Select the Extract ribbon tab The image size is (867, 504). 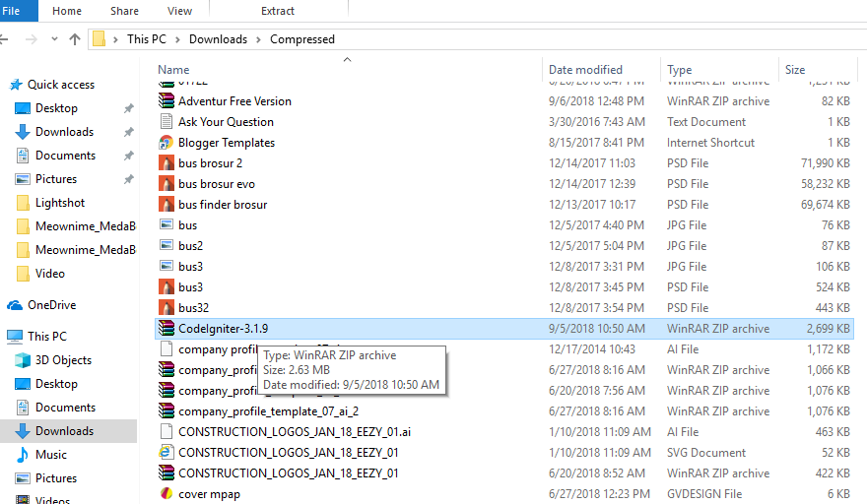pyautogui.click(x=278, y=11)
